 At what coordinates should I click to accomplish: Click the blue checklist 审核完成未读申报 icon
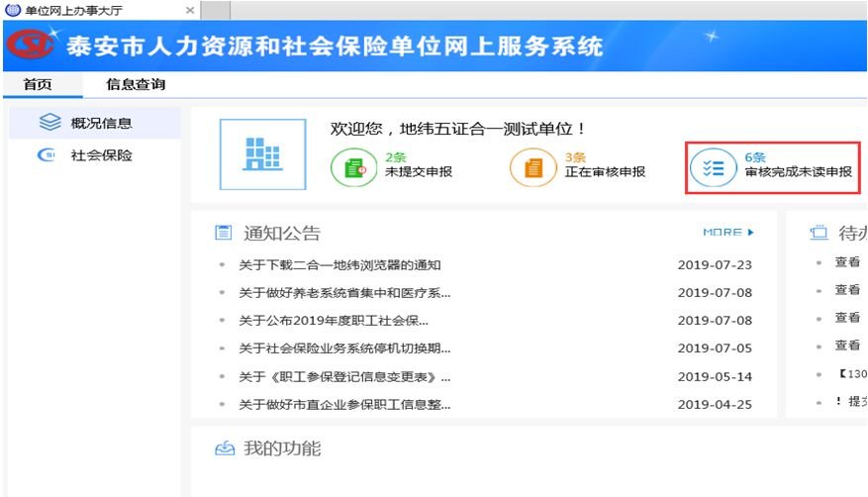coord(713,167)
